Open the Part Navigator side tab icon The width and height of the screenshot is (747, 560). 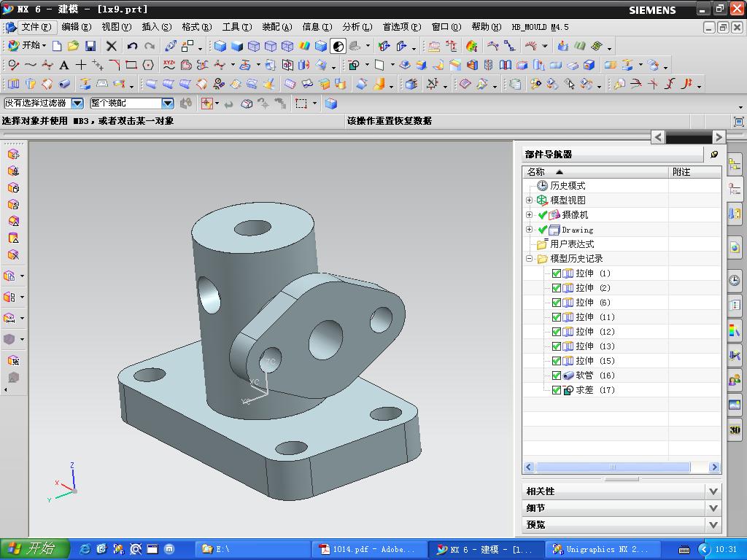click(735, 190)
